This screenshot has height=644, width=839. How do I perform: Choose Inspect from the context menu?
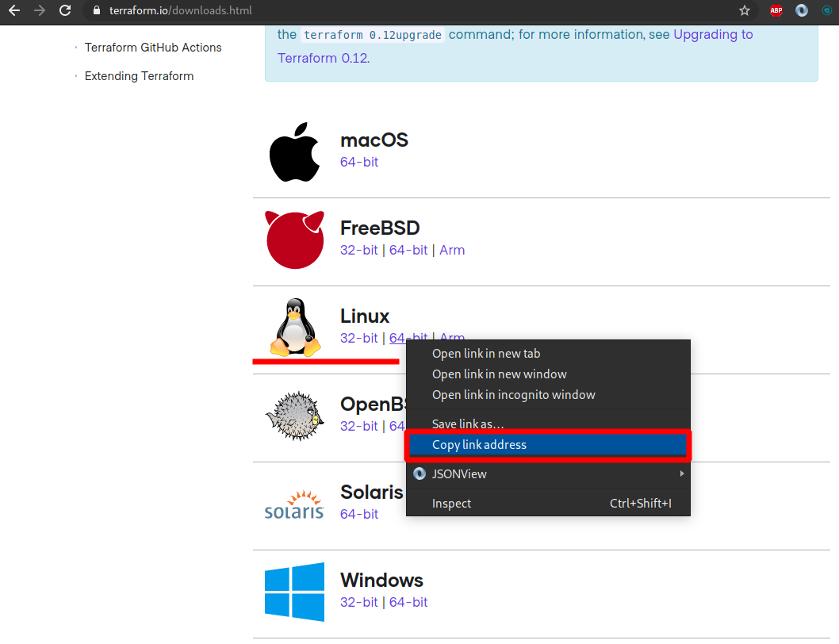point(548,503)
